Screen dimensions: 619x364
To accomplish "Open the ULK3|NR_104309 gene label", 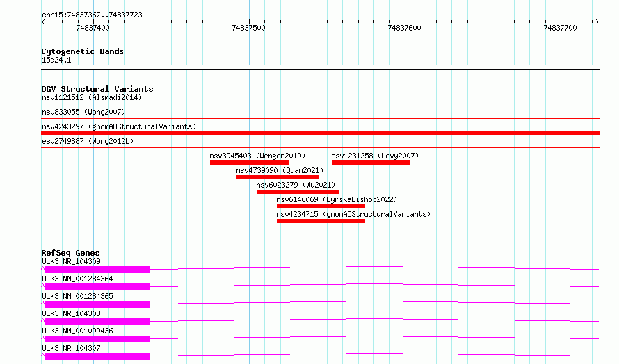I will 71,261.
